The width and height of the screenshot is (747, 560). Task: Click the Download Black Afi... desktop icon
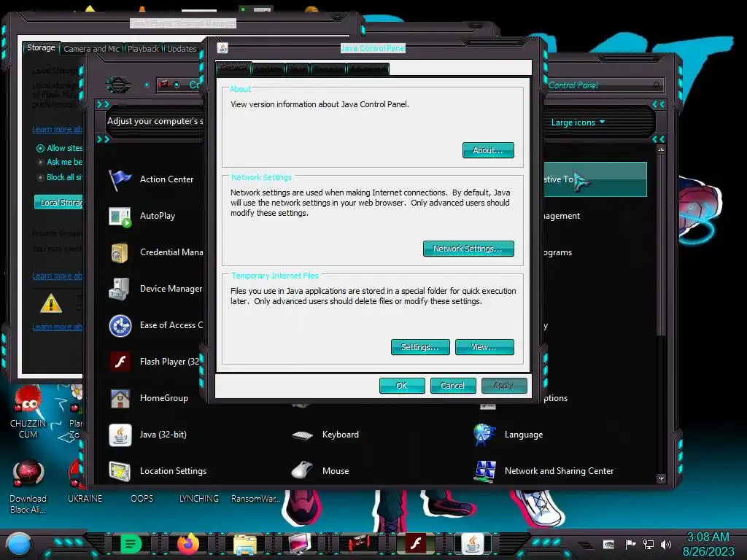coord(28,486)
